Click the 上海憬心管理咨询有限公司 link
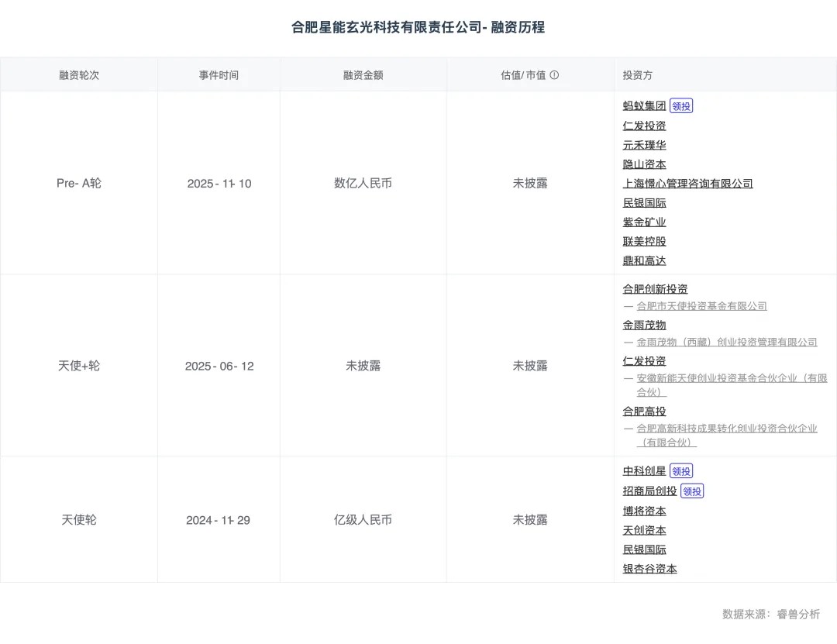837x644 pixels. tap(689, 183)
